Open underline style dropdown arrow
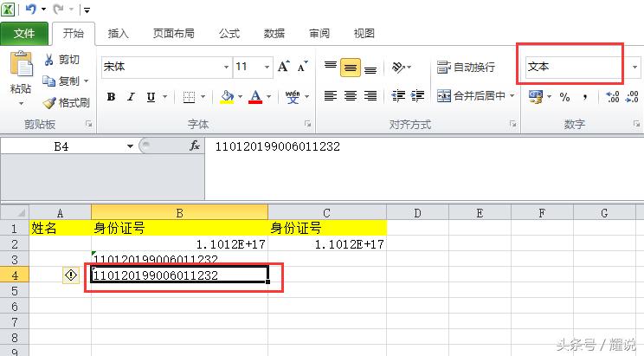Viewport: 644px width, 356px height. (164, 97)
